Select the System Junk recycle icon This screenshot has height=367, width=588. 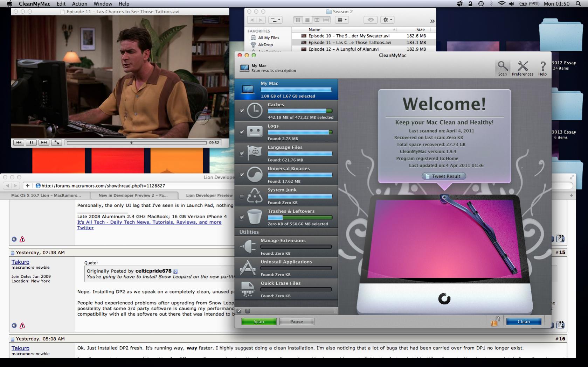point(255,196)
